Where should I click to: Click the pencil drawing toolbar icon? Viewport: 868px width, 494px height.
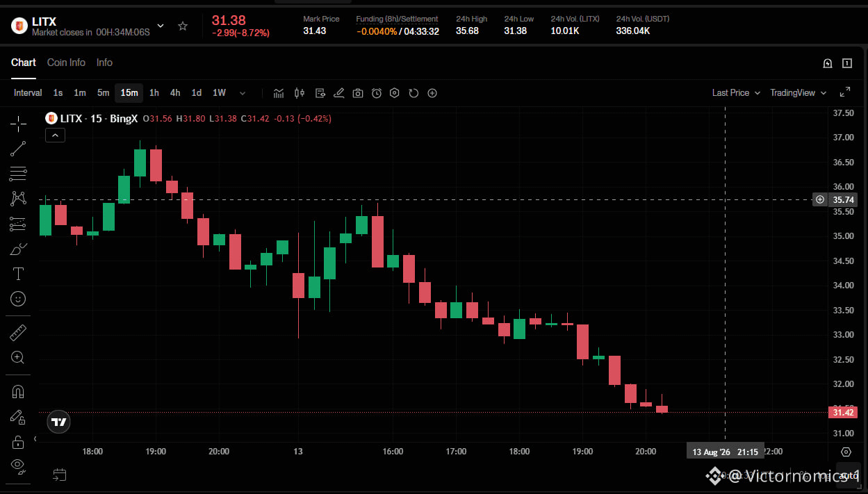(339, 93)
